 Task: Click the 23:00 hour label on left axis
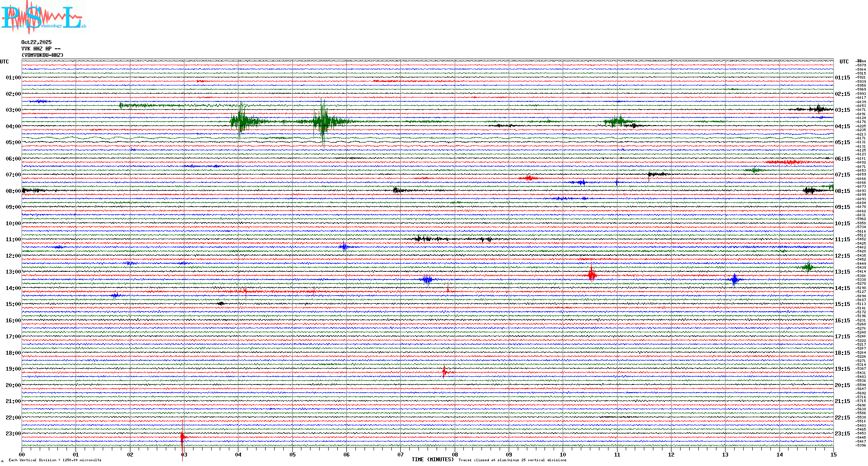(x=13, y=434)
